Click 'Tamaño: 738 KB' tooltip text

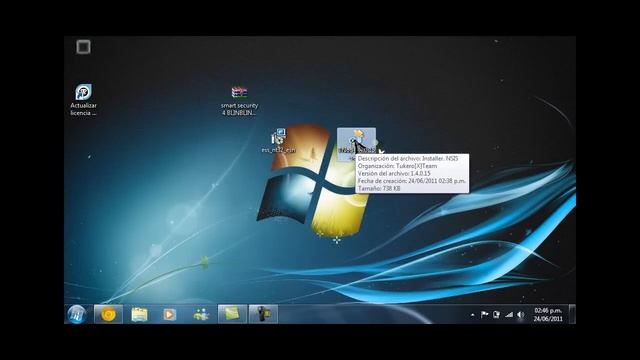coord(379,189)
